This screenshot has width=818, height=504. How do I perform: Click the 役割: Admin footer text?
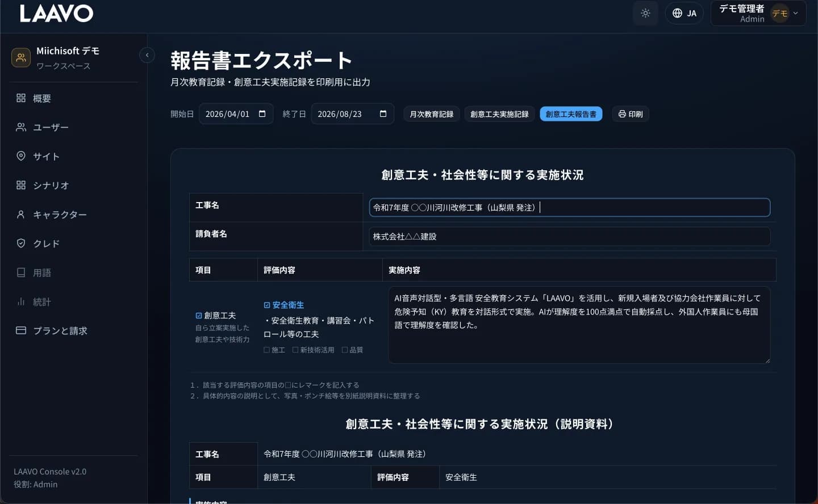tap(36, 485)
